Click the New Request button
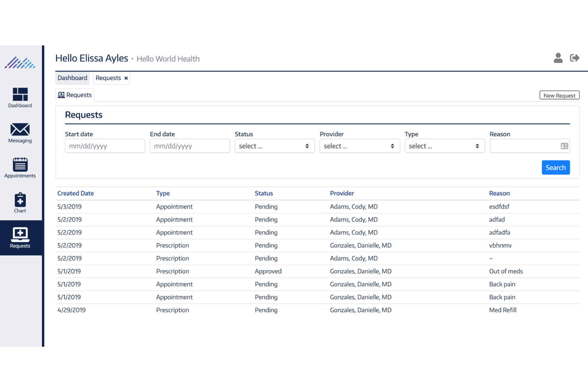Screen dimensions: 588x392 click(559, 95)
